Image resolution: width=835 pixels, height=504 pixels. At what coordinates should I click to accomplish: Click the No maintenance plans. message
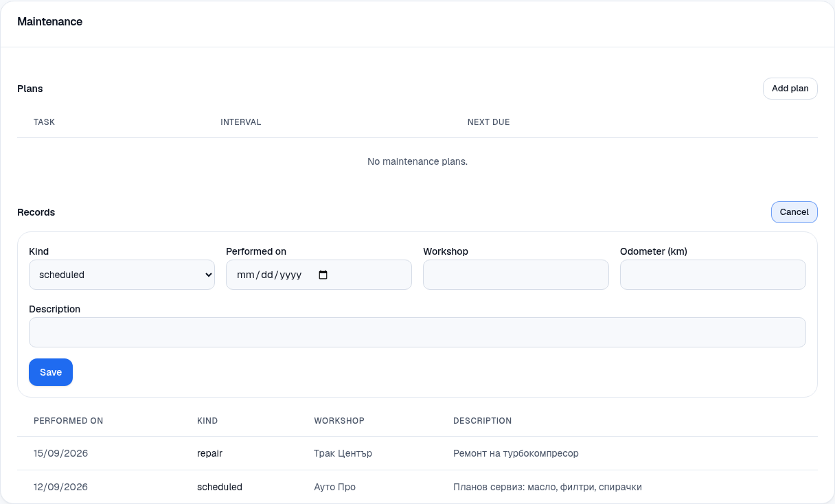(x=417, y=161)
